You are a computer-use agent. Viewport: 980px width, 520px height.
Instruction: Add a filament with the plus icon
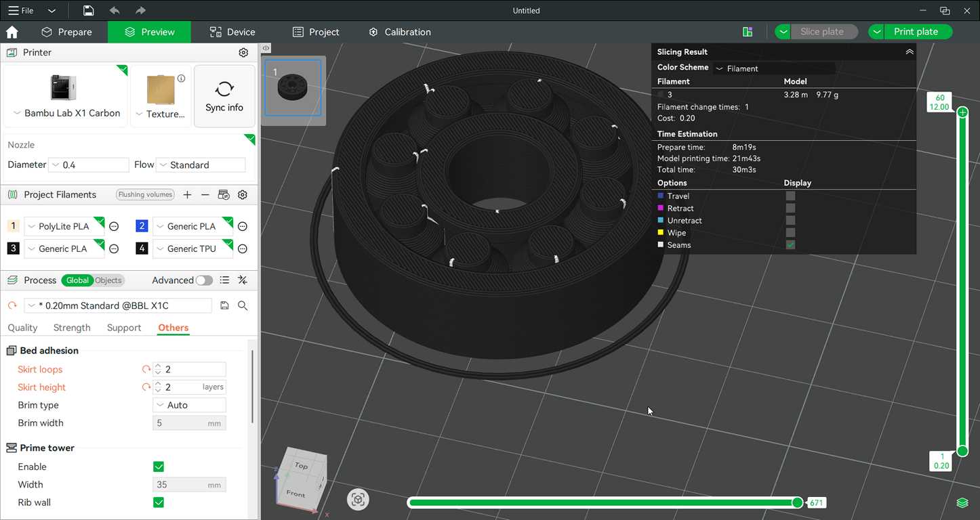[188, 194]
